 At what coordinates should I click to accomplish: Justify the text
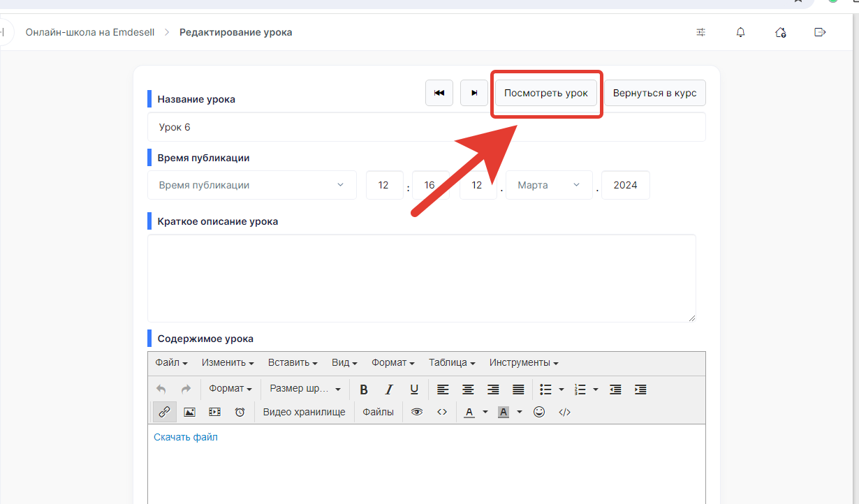[518, 390]
